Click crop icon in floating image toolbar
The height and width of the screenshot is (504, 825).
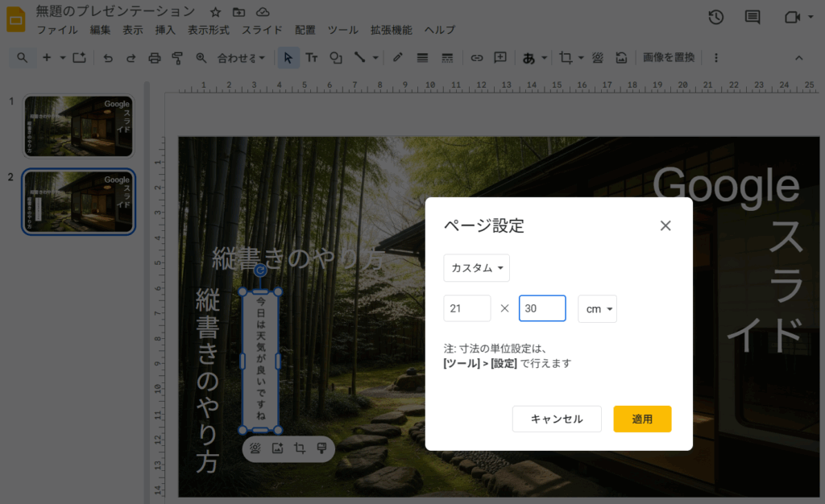[300, 448]
